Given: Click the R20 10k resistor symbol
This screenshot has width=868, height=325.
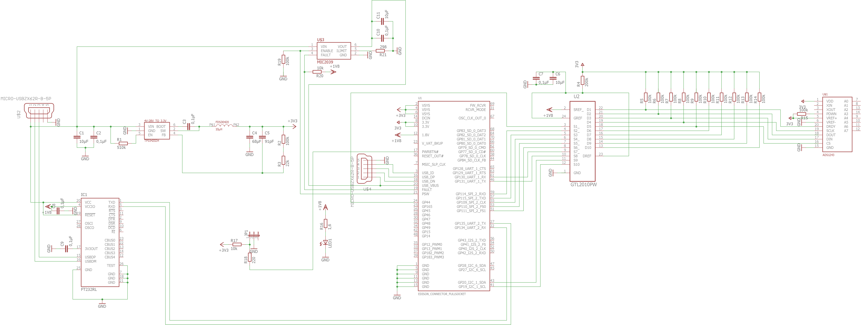Looking at the screenshot, I should 317,72.
